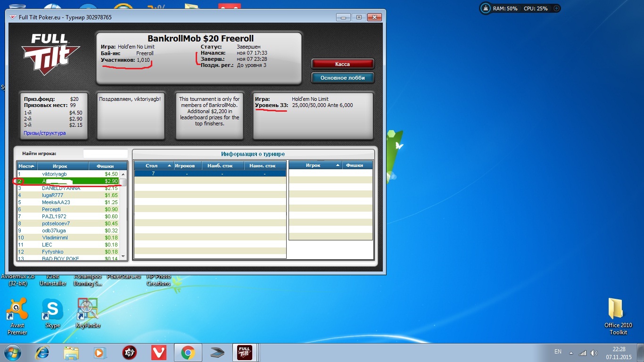
Task: Open Windows Media Player from taskbar
Action: 99,353
